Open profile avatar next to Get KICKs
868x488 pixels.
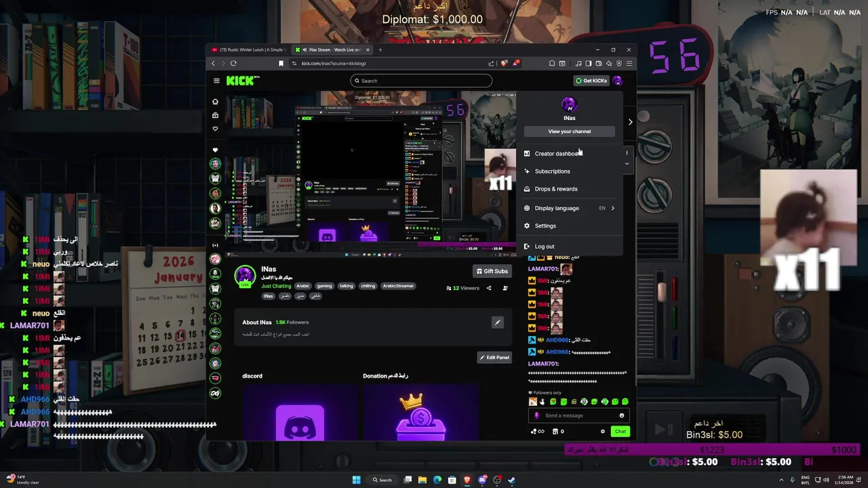click(617, 81)
